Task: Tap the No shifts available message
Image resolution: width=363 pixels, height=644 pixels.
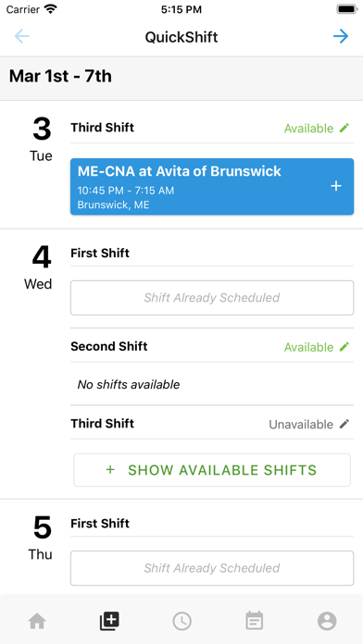Action: tap(129, 384)
